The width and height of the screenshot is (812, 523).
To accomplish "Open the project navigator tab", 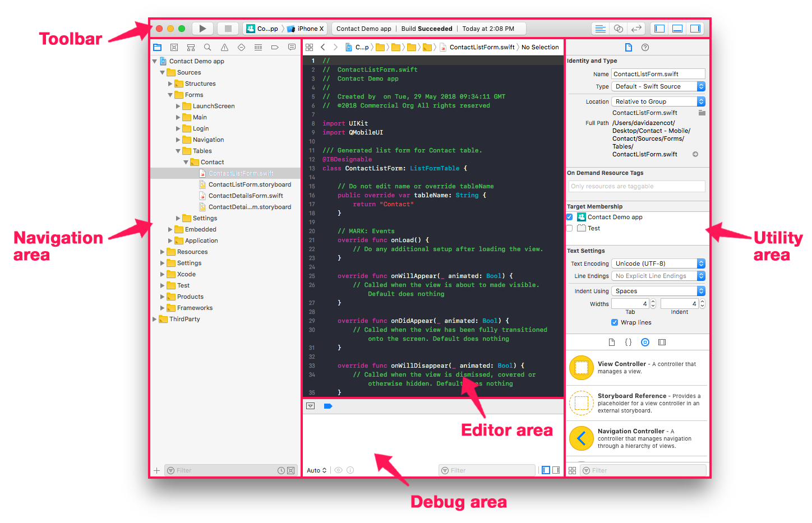I will [x=158, y=48].
